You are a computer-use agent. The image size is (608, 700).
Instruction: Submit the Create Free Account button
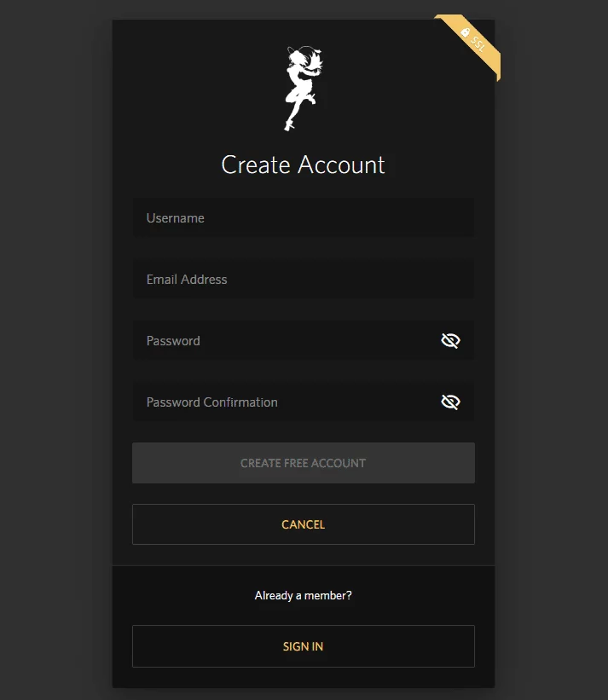click(x=304, y=463)
